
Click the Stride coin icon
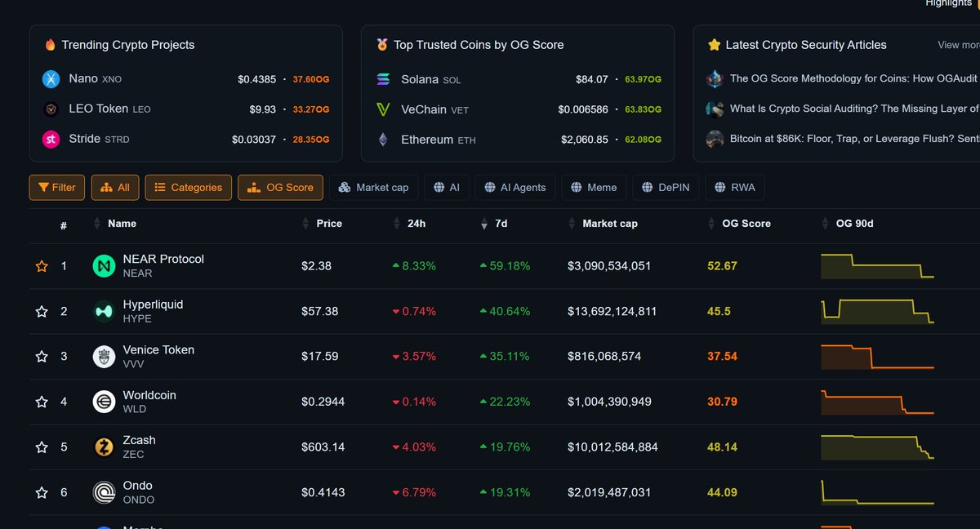click(x=51, y=140)
